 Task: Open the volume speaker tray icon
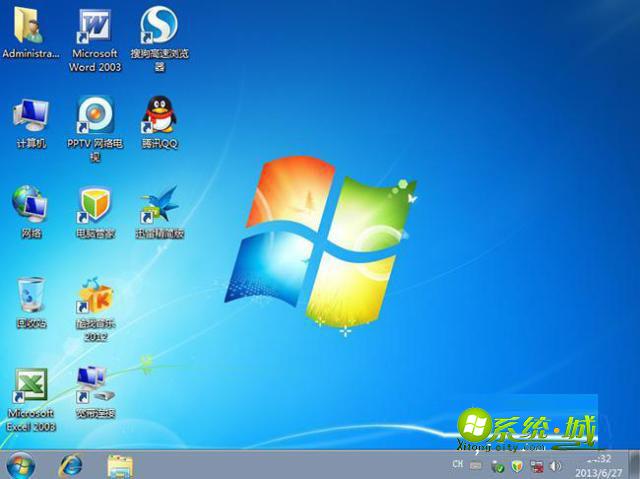tap(556, 466)
